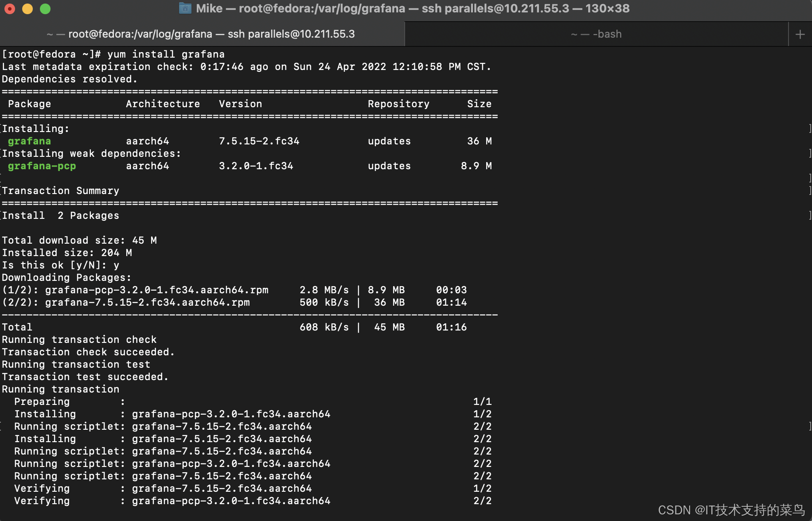Image resolution: width=812 pixels, height=521 pixels.
Task: Click the 'Is this ok [y/N]: y' prompt
Action: click(x=60, y=265)
